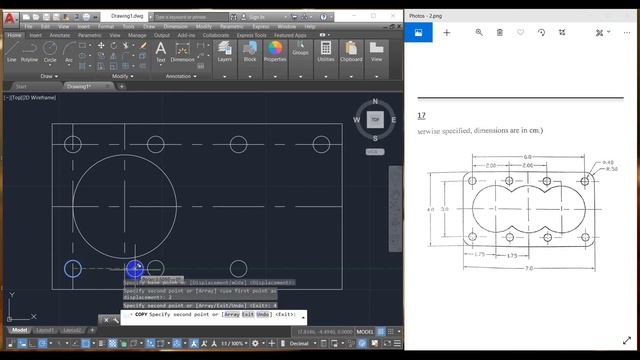Click zoom magnifier in Photos window
Image resolution: width=640 pixels, height=360 pixels.
coord(479,33)
